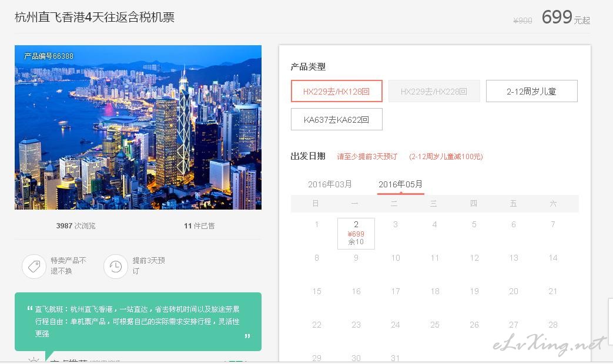Pick the KA637去KA622回 flight option

click(x=337, y=119)
